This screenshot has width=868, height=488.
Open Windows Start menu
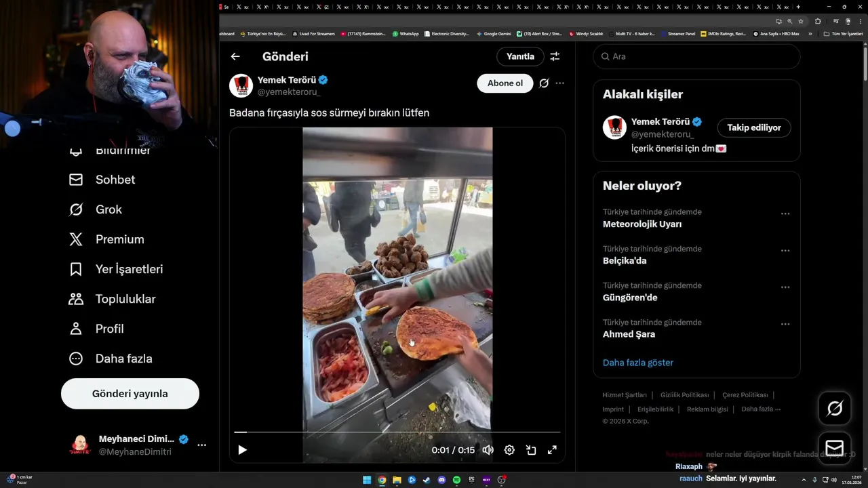click(367, 480)
